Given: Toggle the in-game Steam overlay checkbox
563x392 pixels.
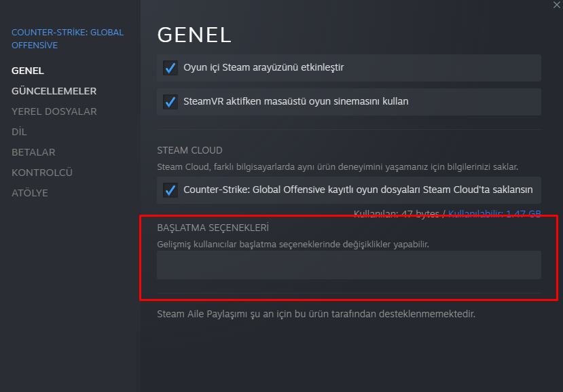Looking at the screenshot, I should [170, 68].
